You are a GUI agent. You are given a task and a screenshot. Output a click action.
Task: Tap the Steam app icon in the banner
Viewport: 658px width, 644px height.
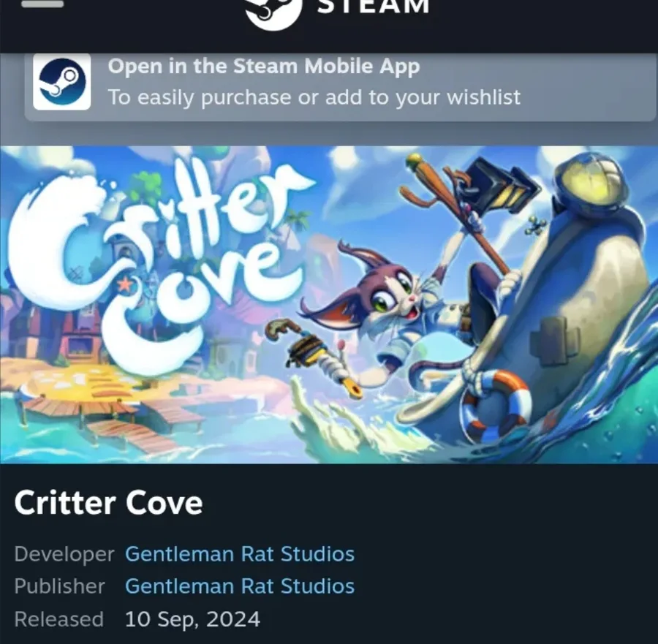coord(62,82)
